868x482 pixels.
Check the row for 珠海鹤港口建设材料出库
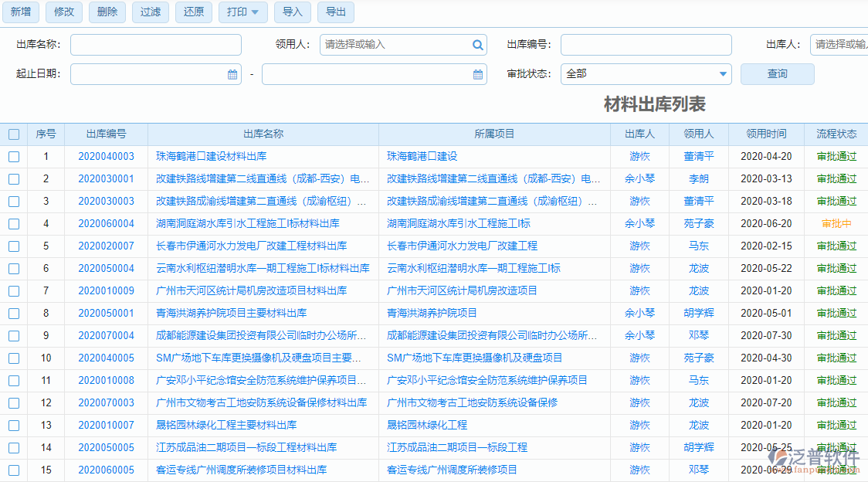point(14,157)
